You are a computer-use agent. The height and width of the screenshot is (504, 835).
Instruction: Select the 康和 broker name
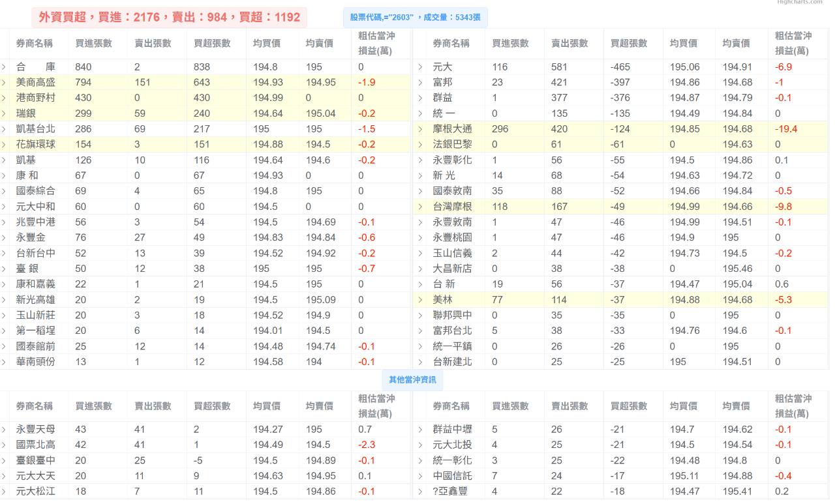pos(27,175)
